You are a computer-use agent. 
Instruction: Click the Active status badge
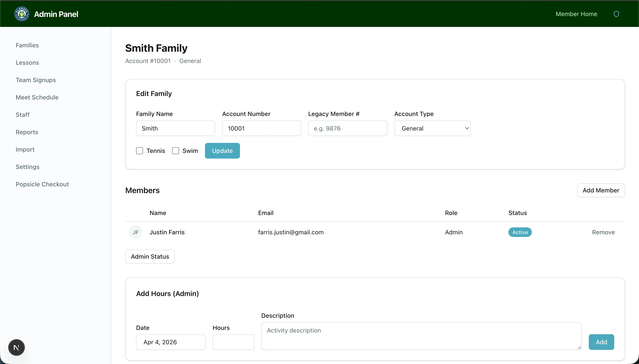click(520, 232)
